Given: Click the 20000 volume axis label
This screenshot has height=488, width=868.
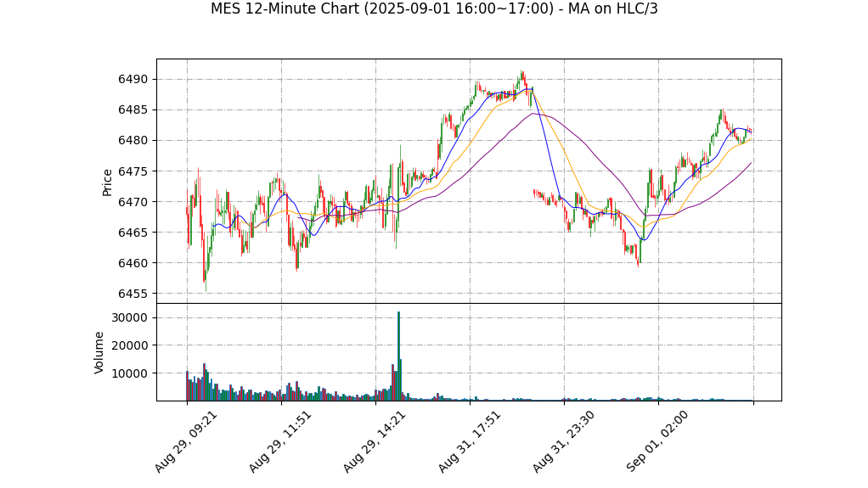Looking at the screenshot, I should click(130, 345).
